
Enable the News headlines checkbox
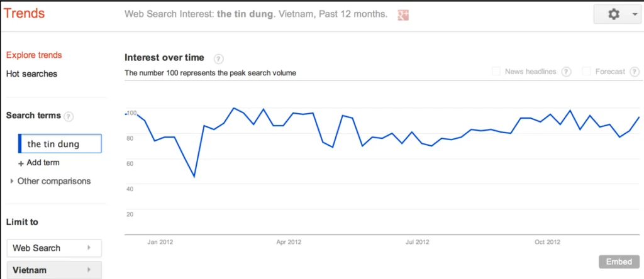496,72
